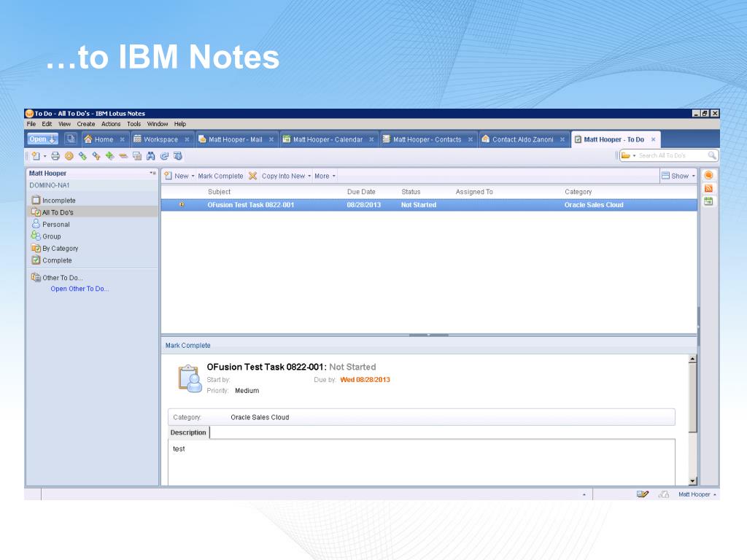Select the Personal to-do view
747x560 pixels.
[x=55, y=225]
